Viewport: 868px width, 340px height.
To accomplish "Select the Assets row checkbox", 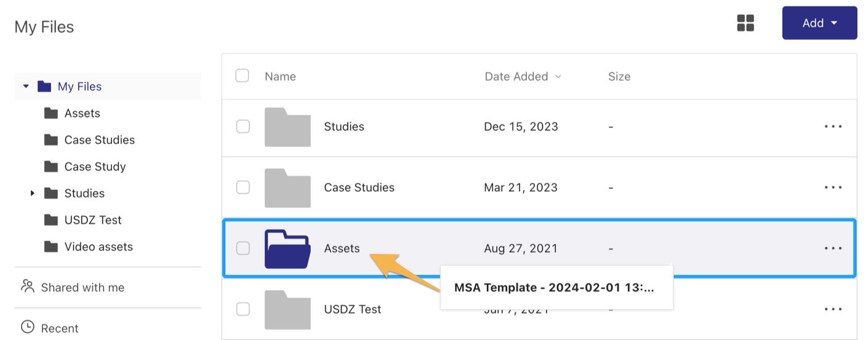I will (x=243, y=248).
